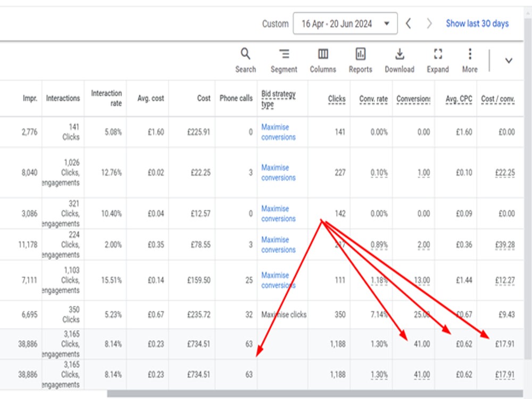The image size is (532, 399).
Task: Sort by the Bid strategy type header
Action: 278,99
